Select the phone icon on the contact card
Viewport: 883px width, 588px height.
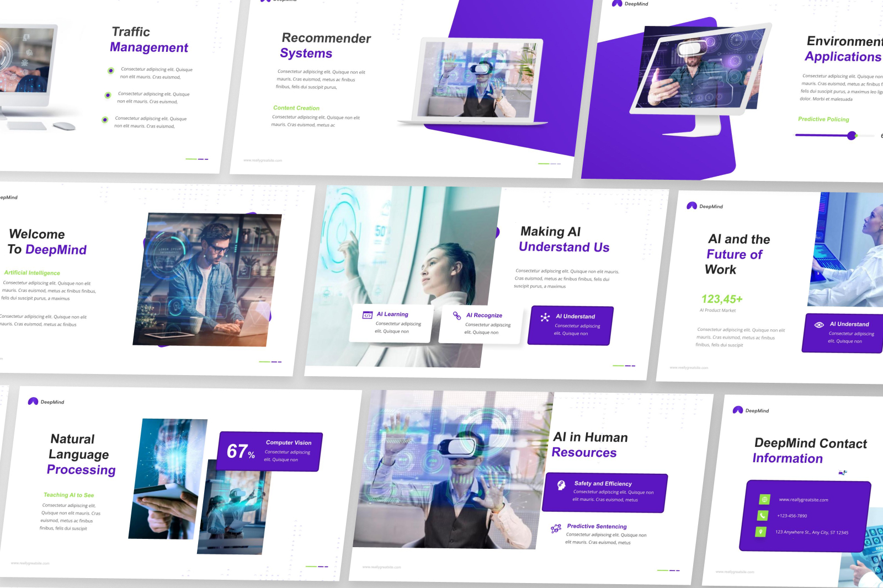click(762, 515)
